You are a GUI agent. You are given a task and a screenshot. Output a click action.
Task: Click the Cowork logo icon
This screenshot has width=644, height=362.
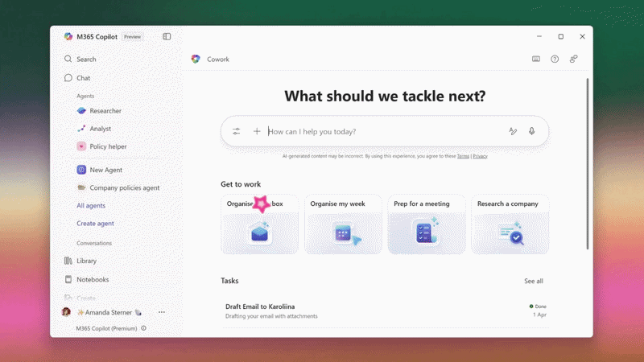point(196,59)
